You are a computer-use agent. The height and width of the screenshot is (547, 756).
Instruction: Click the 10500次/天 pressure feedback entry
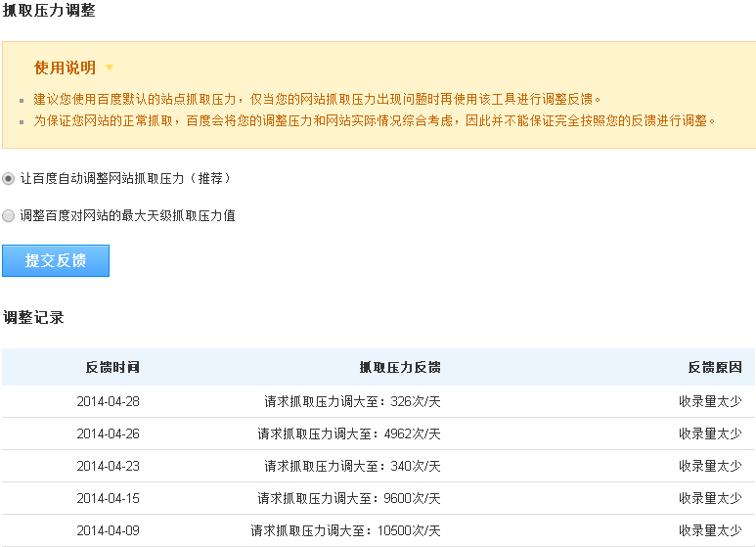coord(345,530)
